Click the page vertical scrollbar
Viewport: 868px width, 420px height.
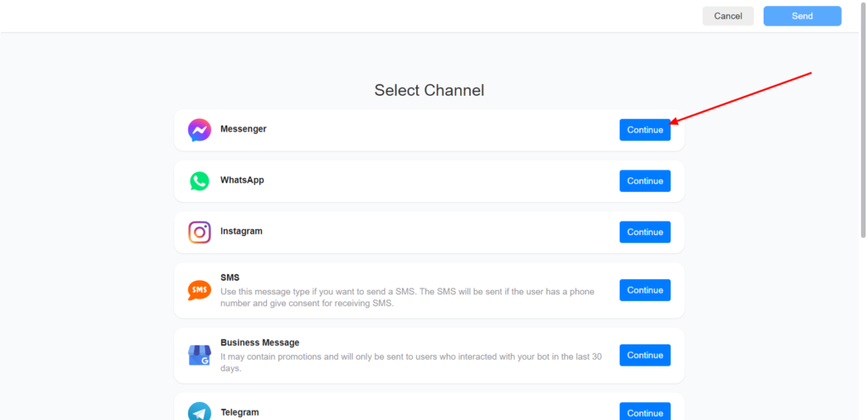pos(863,119)
